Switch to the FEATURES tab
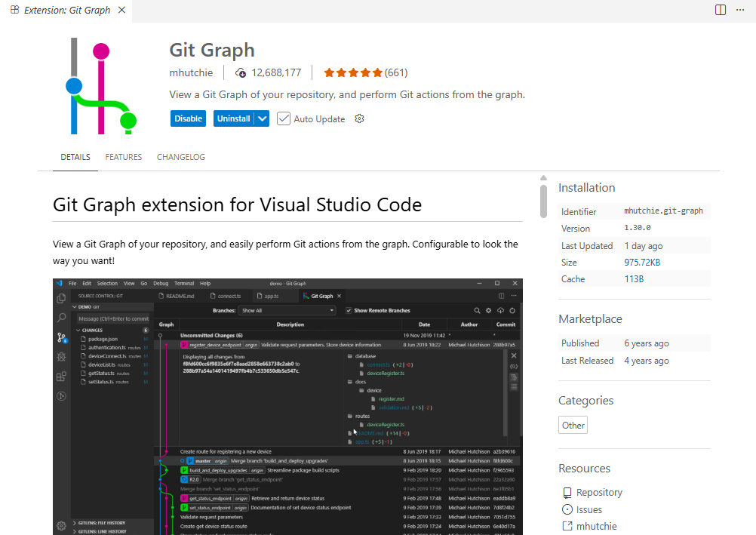This screenshot has width=756, height=535. click(x=124, y=157)
